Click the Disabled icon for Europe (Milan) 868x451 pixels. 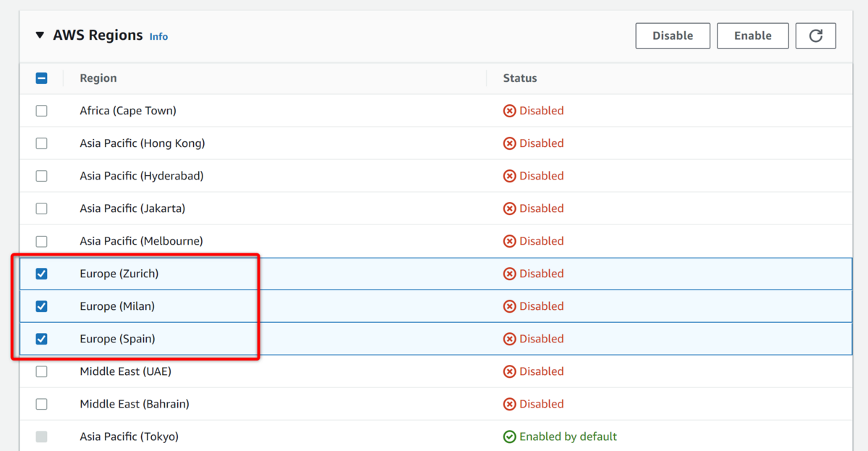[509, 306]
